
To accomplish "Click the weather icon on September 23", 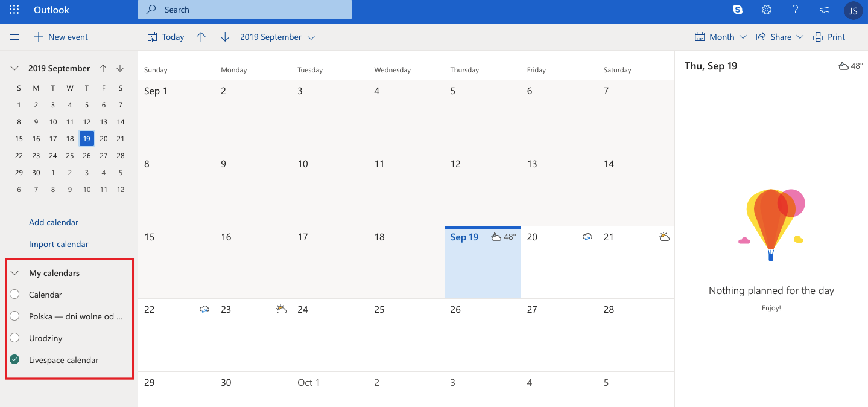I will tap(281, 309).
